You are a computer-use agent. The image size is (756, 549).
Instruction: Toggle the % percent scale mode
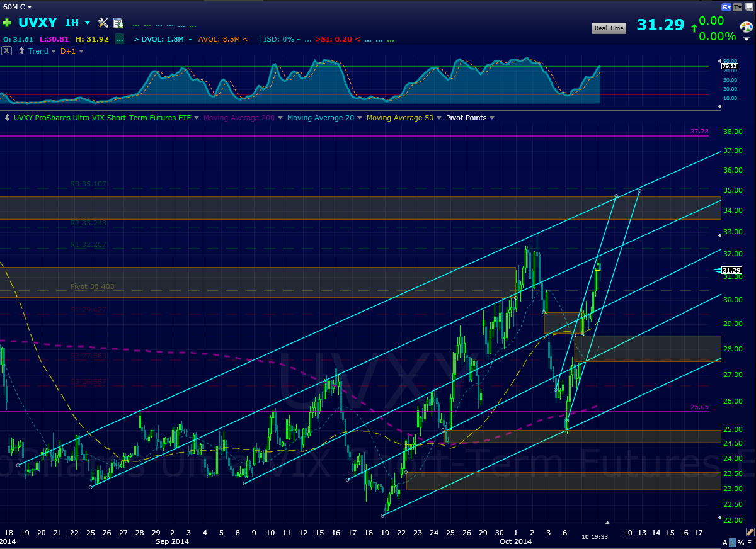(x=740, y=542)
